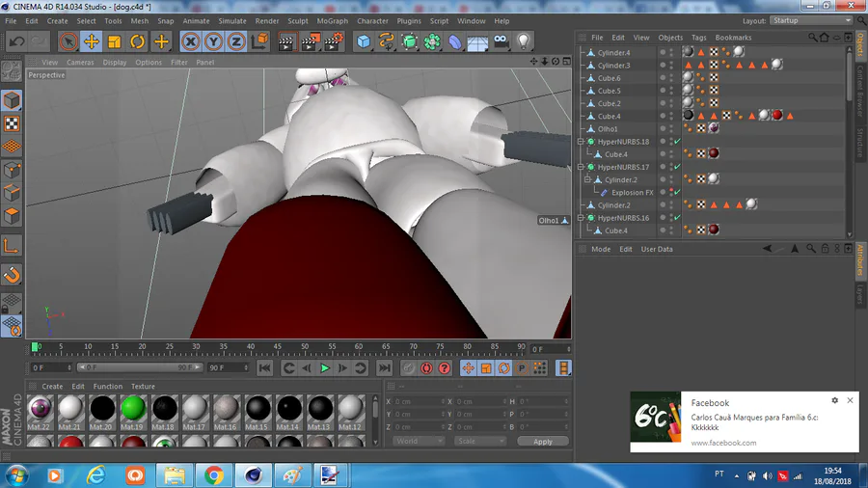
Task: Add a camera object
Action: click(501, 41)
